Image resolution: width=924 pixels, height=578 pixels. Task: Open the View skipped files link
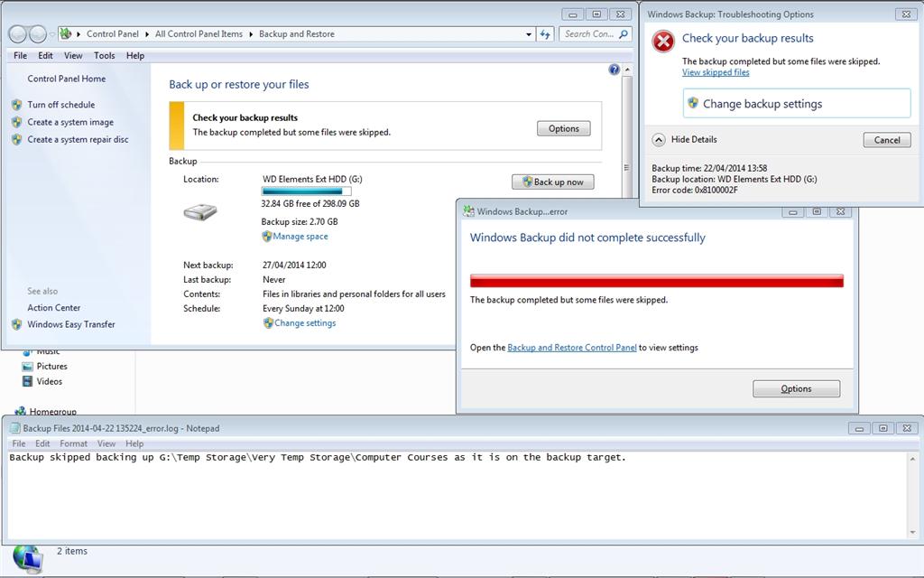click(x=716, y=72)
